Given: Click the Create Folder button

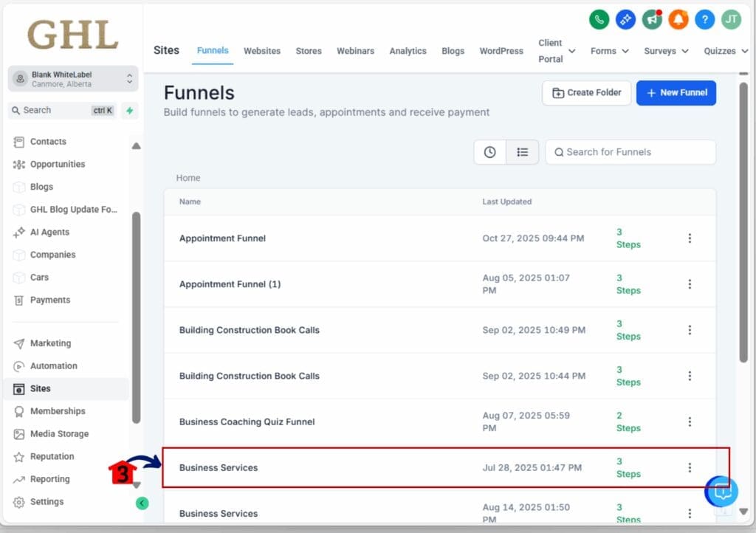Looking at the screenshot, I should 586,93.
